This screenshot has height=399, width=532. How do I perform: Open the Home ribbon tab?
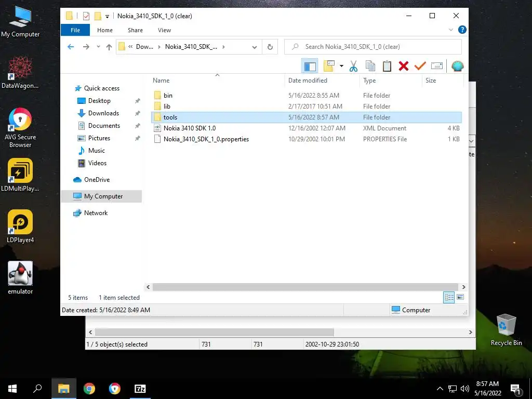pyautogui.click(x=105, y=30)
